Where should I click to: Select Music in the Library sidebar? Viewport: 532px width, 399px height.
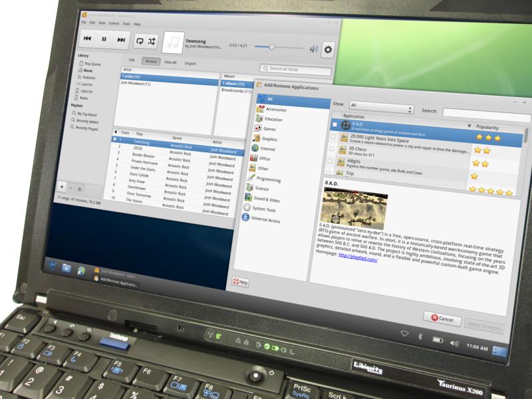click(86, 70)
